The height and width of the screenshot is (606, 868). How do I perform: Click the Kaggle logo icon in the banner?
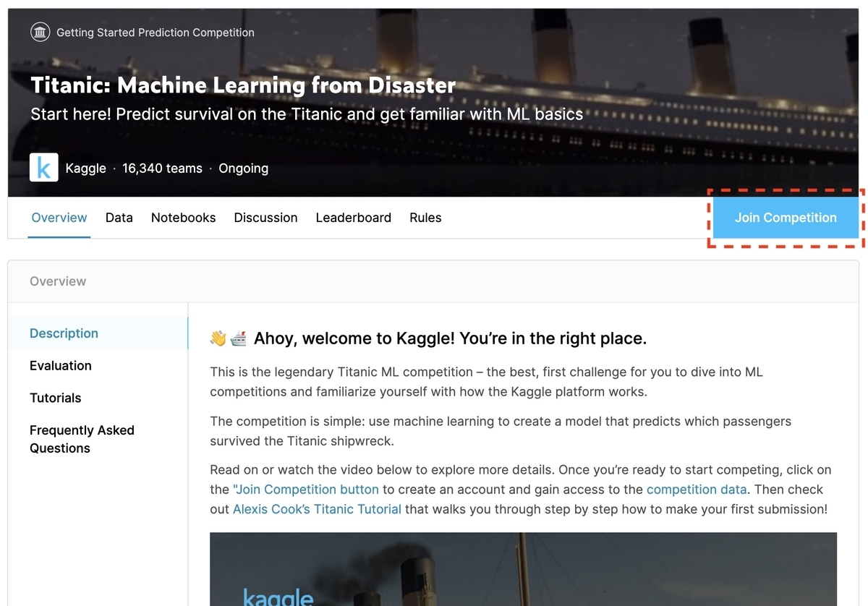pyautogui.click(x=43, y=168)
